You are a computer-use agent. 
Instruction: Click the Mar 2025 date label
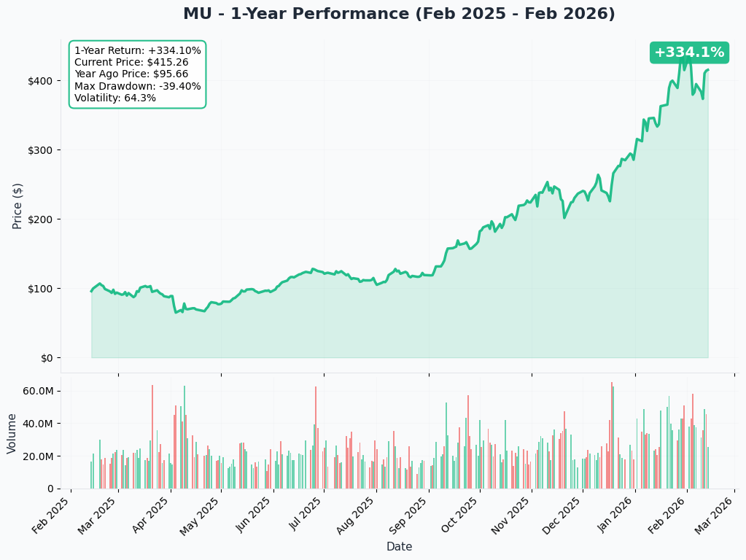point(98,516)
